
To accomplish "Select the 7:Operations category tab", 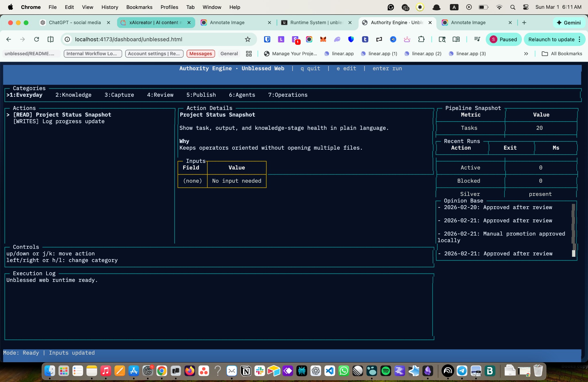I will tap(288, 95).
